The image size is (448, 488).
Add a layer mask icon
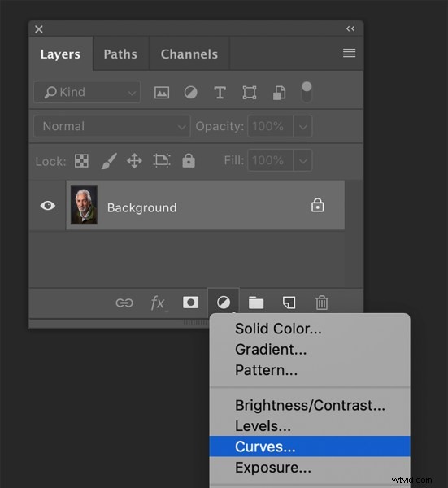point(191,303)
